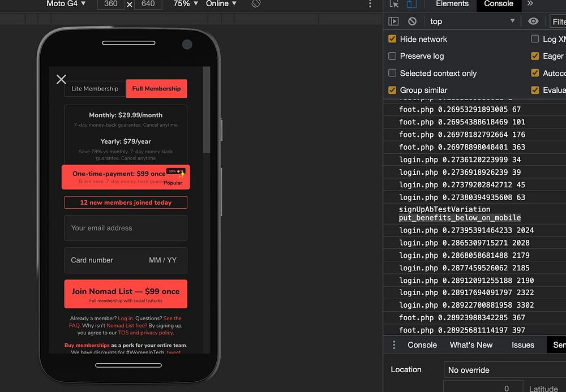This screenshot has width=566, height=392.
Task: Click log line foot.php 0.26978898048401 363
Action: coord(462,147)
